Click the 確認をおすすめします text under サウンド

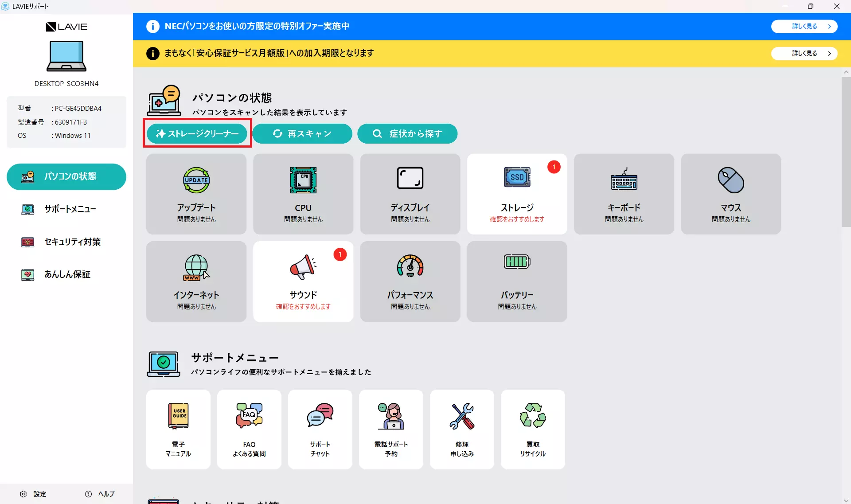coord(303,307)
